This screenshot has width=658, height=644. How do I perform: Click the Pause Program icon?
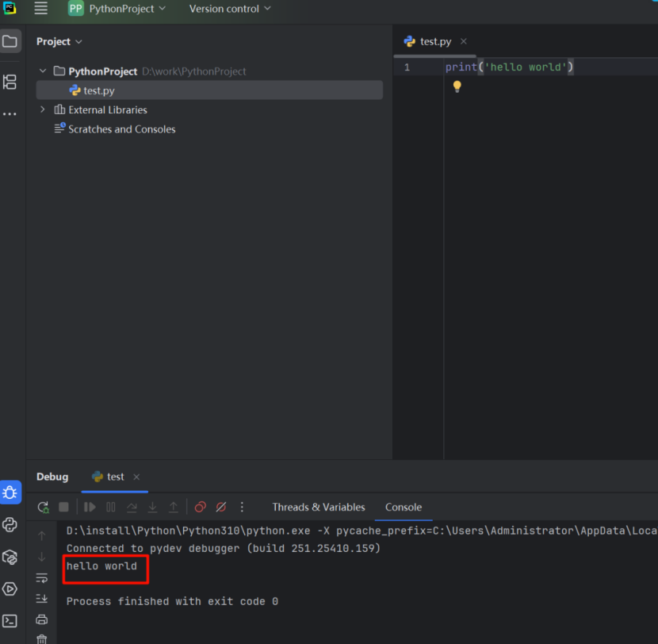(x=111, y=507)
